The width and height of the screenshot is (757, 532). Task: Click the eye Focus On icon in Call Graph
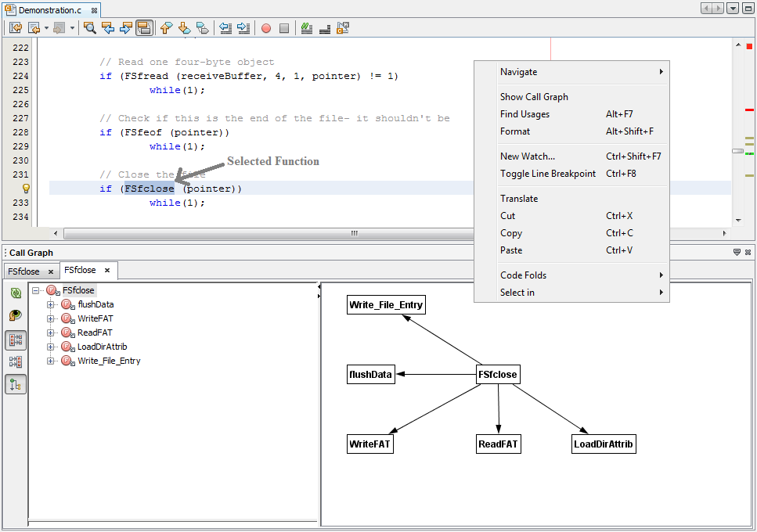16,315
